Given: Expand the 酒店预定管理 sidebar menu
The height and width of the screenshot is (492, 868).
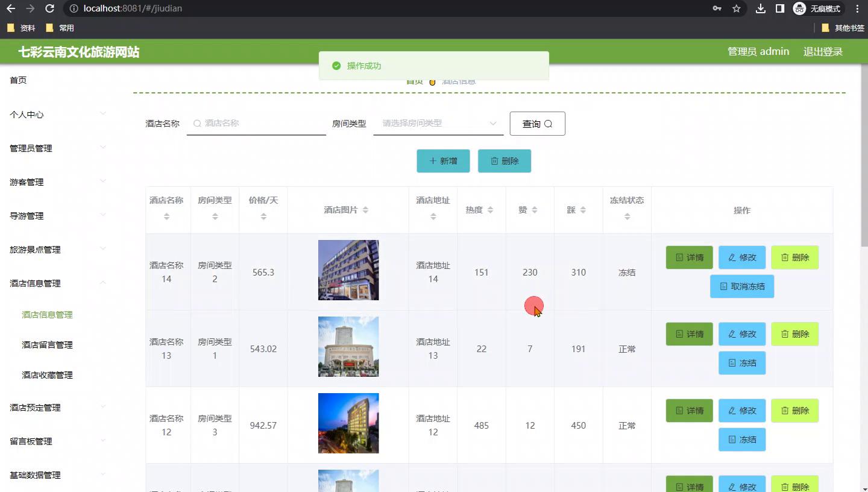Looking at the screenshot, I should 58,408.
